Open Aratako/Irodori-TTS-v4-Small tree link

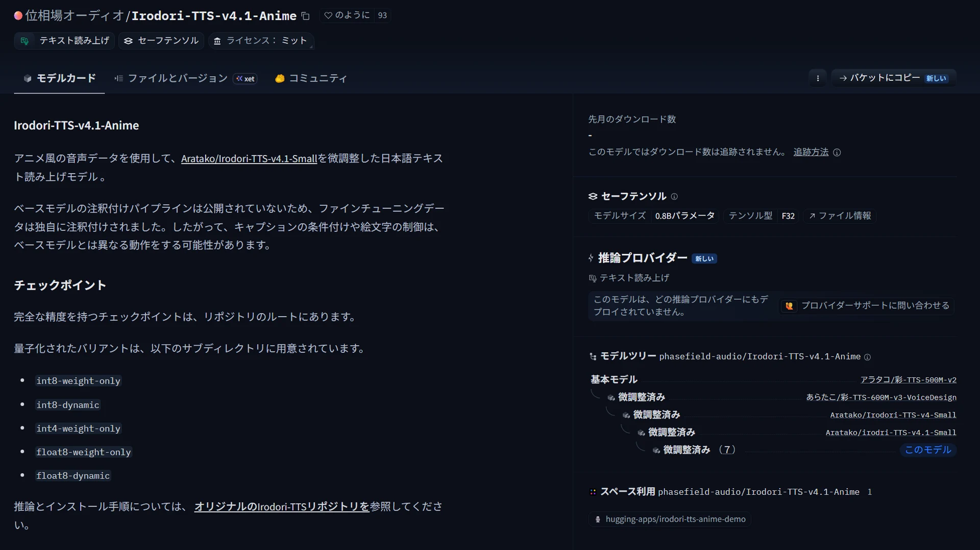point(893,415)
